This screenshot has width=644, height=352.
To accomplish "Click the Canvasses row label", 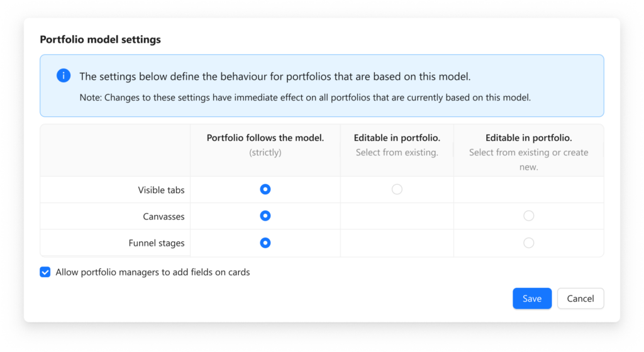I will coord(164,217).
